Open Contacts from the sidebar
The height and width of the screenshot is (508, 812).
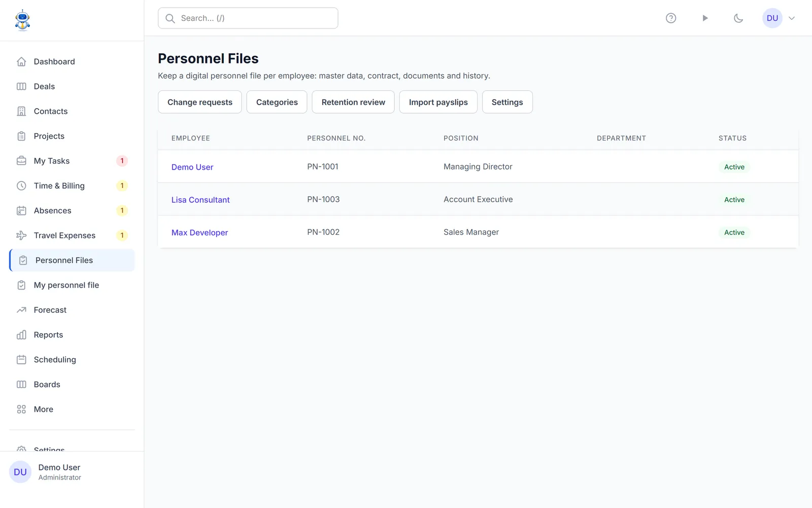[72, 111]
